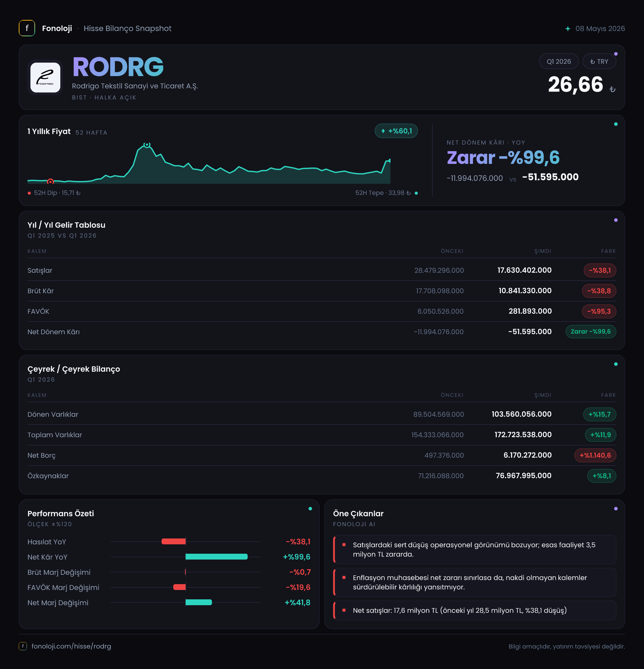
Task: Select the Q1 2026 period pill
Action: coord(559,61)
